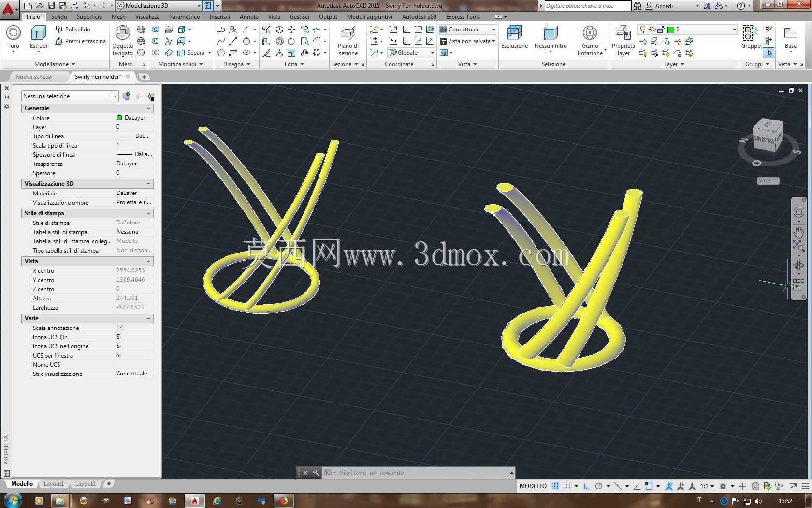Toggle grid display in status bar
The image size is (812, 508).
(555, 486)
